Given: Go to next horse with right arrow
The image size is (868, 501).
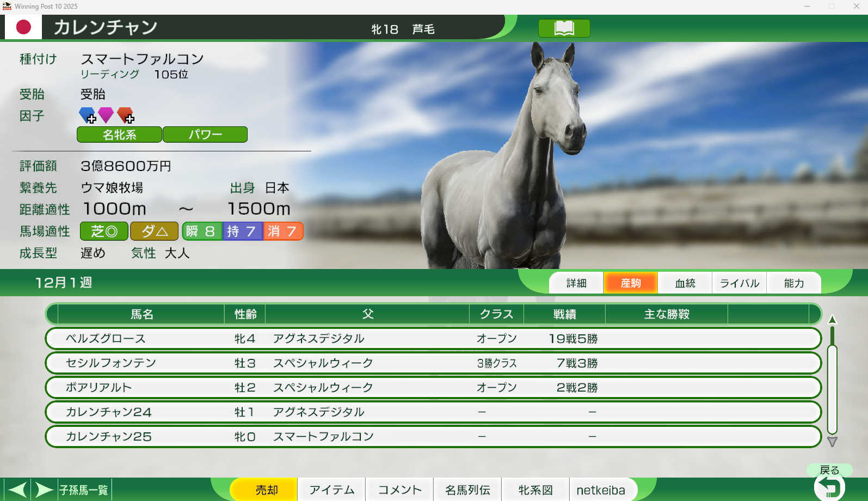Looking at the screenshot, I should (x=44, y=490).
